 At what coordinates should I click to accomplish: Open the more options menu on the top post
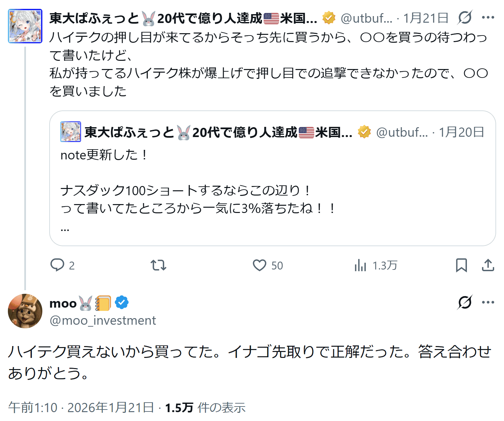(x=488, y=18)
